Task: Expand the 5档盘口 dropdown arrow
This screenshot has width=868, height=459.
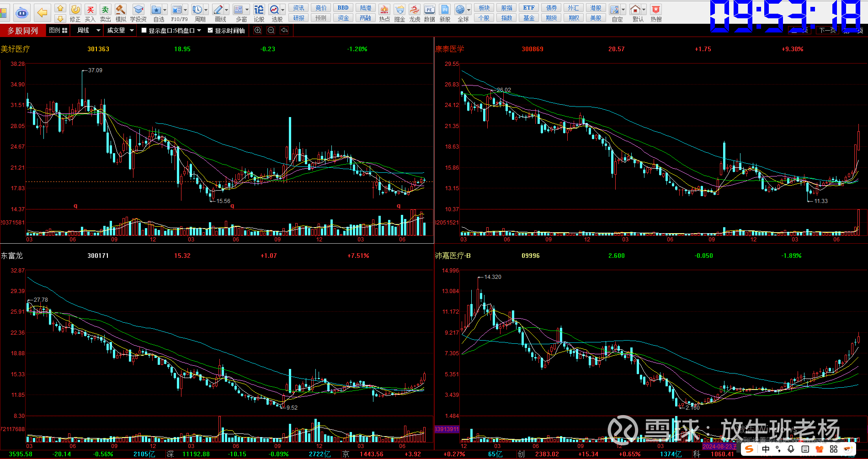Action: coord(199,30)
